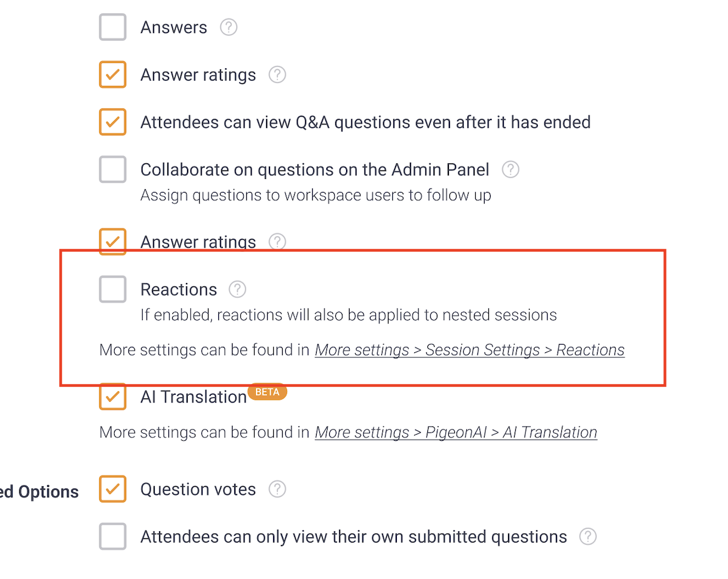Enable the Answers checkbox

[112, 28]
